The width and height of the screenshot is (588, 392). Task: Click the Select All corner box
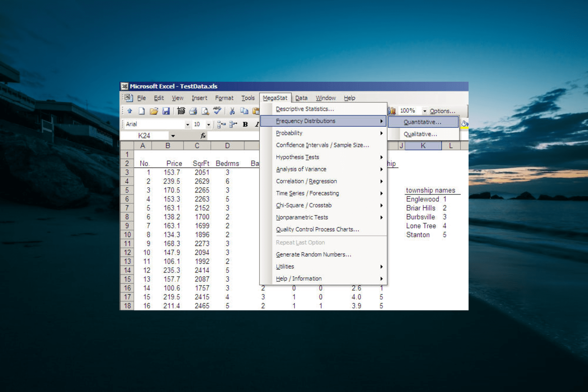127,146
